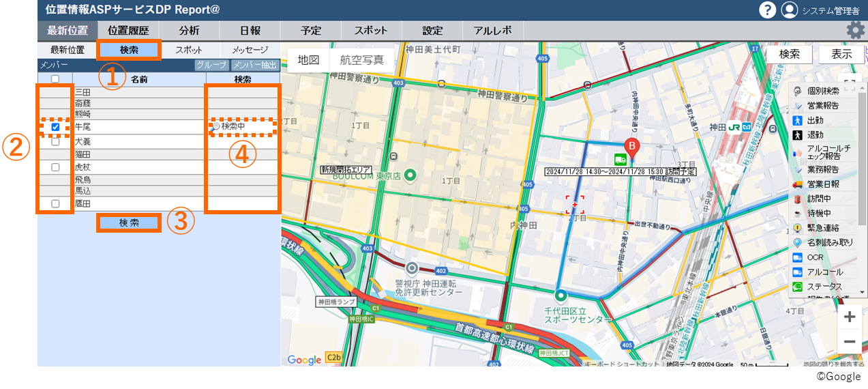Viewport: 868px width, 389px height.
Task: Open the help question mark icon
Action: coord(768,10)
